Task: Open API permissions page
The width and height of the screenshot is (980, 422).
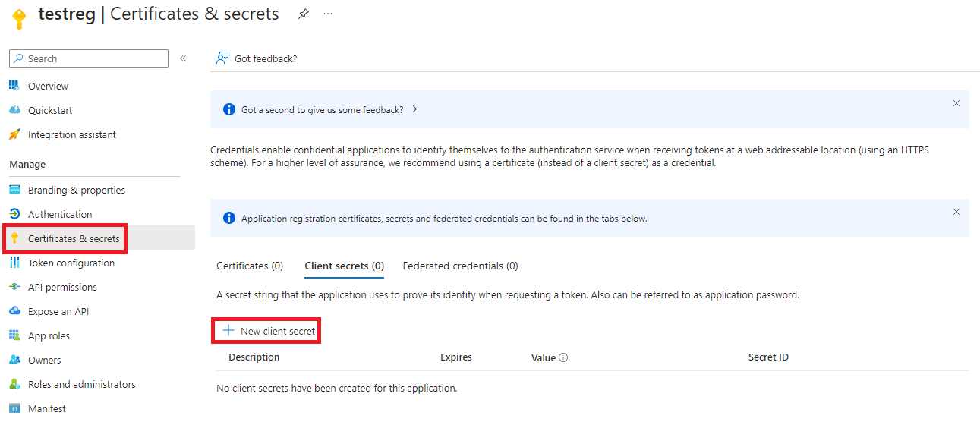Action: [62, 287]
